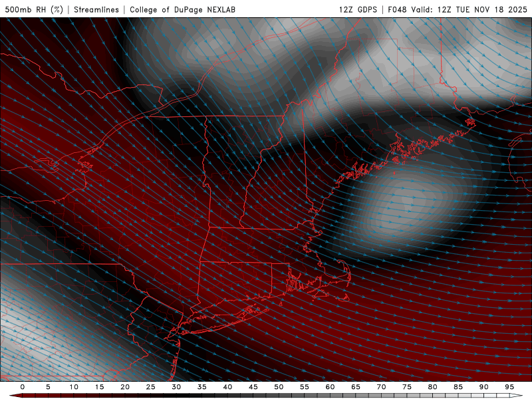
Task: Click the colorbar label '95'
Action: pyautogui.click(x=509, y=387)
